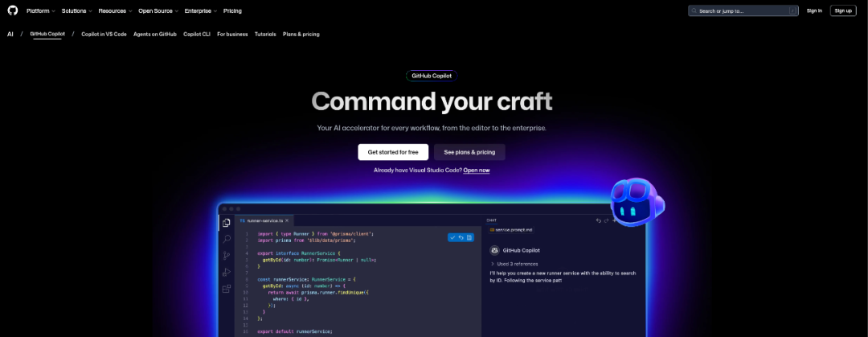Click chat message "I'll help you create a new runner"

point(563,277)
